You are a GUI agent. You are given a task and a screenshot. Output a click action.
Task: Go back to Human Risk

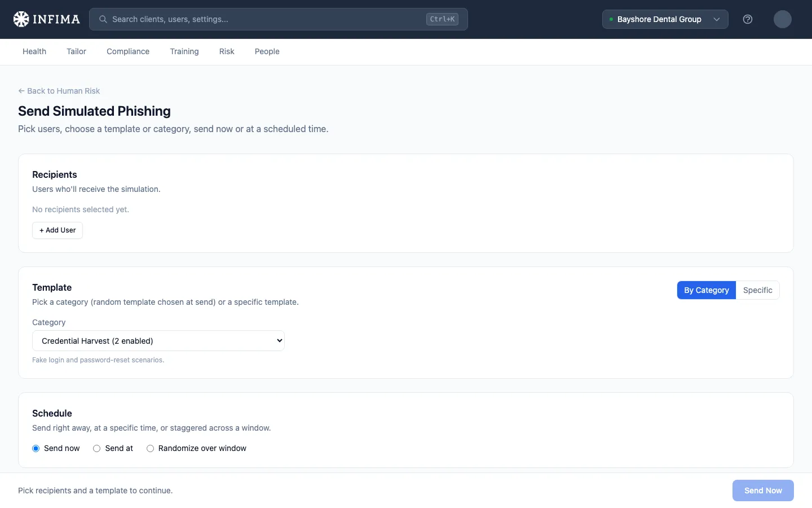tap(59, 91)
